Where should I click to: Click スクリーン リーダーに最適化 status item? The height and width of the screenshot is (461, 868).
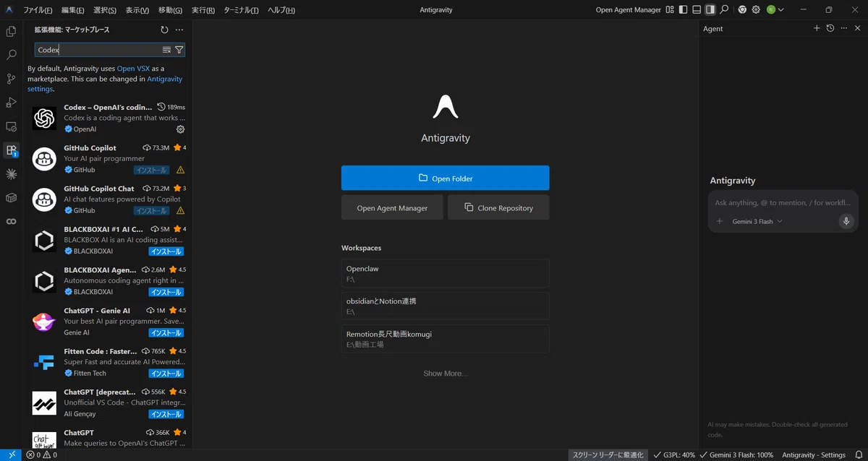(608, 455)
